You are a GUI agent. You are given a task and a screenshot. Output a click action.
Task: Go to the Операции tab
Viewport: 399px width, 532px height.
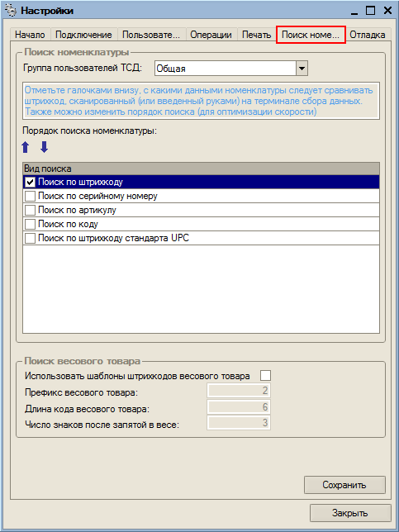[x=211, y=35]
